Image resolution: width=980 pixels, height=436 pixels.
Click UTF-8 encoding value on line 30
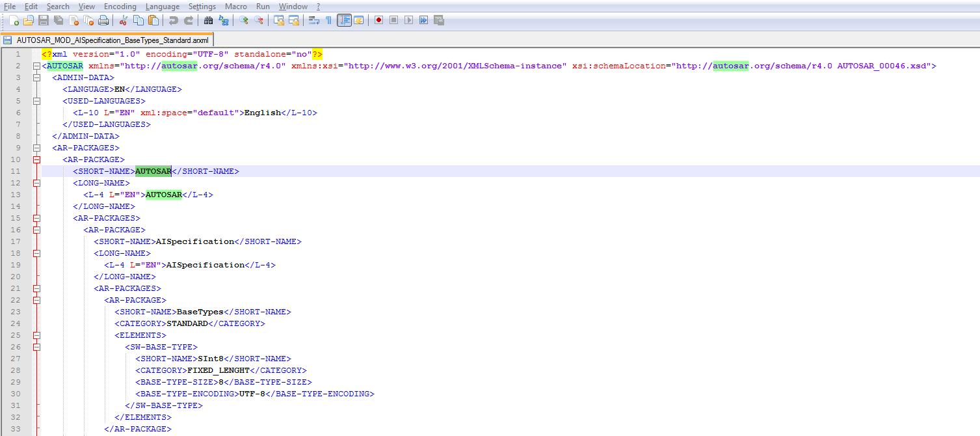252,394
